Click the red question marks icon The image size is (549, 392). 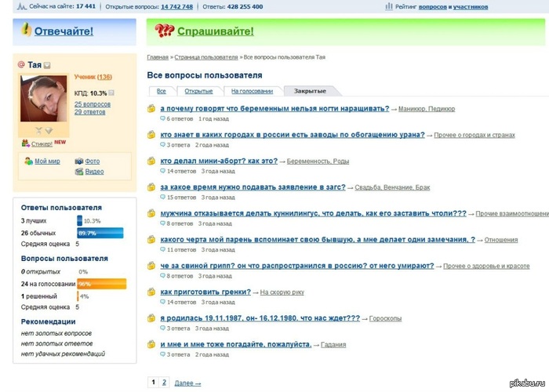pos(164,31)
